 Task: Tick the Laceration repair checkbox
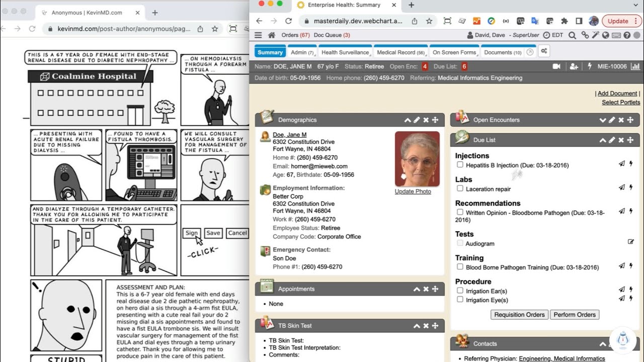(460, 189)
